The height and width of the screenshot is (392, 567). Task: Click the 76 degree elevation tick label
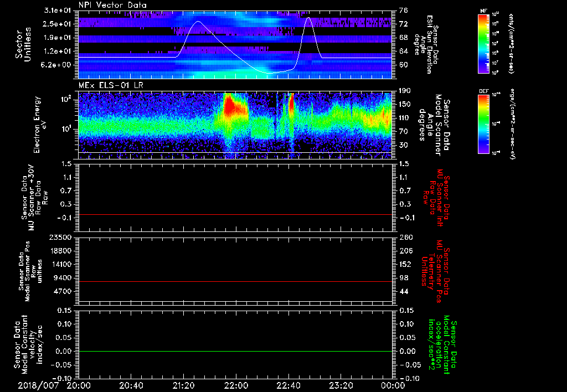coord(403,11)
